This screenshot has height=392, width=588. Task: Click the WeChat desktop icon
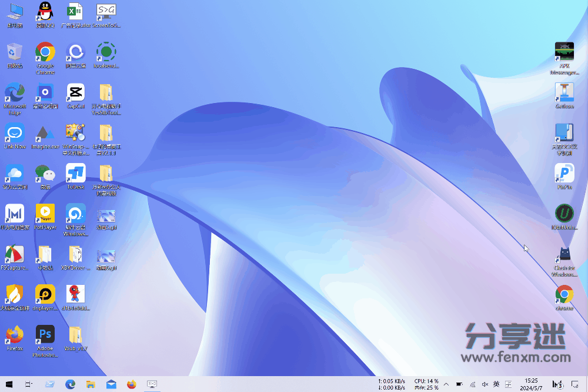(x=45, y=173)
